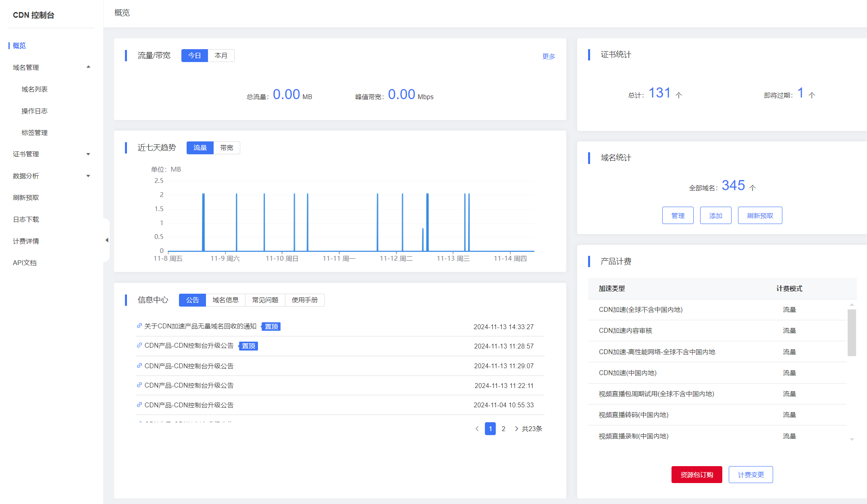Screen dimensions: 867x504
Task: Click the 11-12 周二 axis label
Action: [396, 258]
